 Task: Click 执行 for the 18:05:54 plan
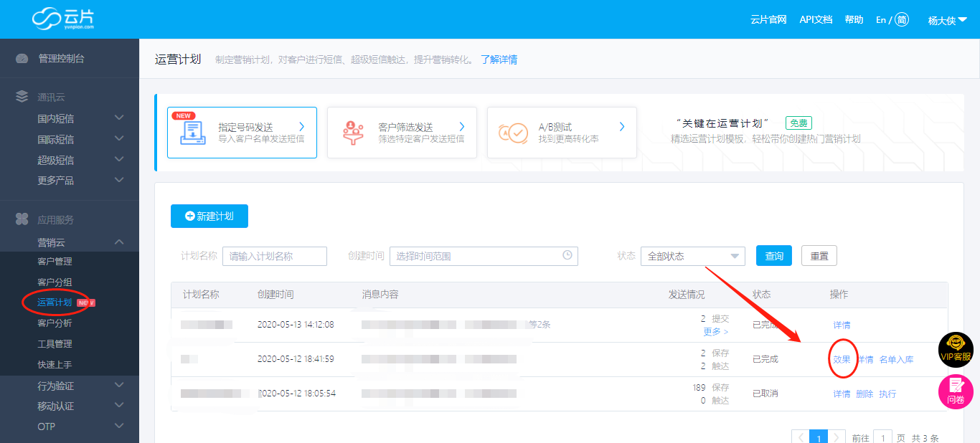click(x=887, y=394)
